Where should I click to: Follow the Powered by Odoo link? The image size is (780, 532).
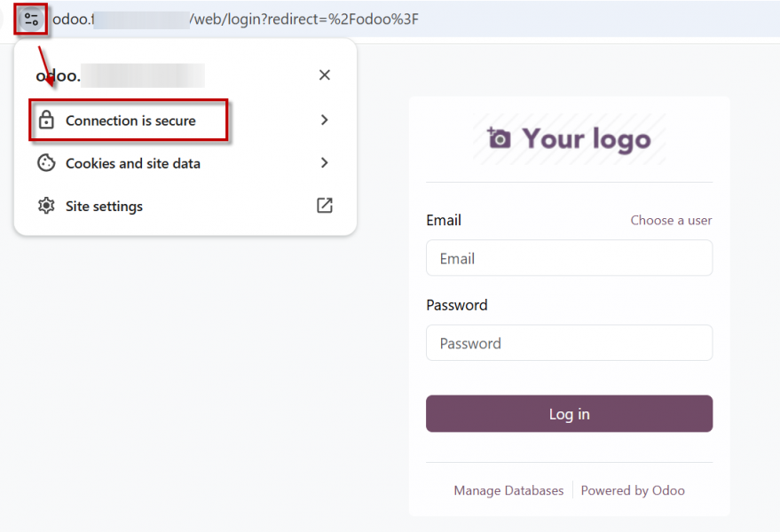click(633, 490)
